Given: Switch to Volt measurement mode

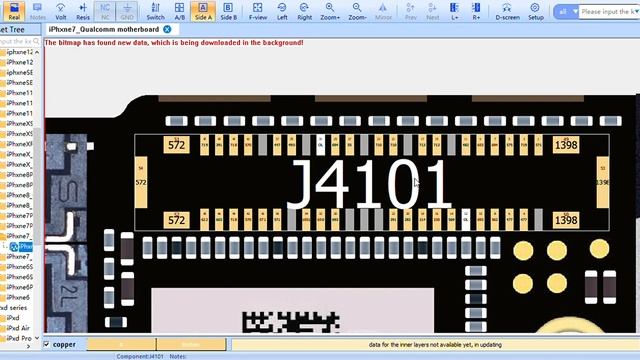Looking at the screenshot, I should pos(61,11).
